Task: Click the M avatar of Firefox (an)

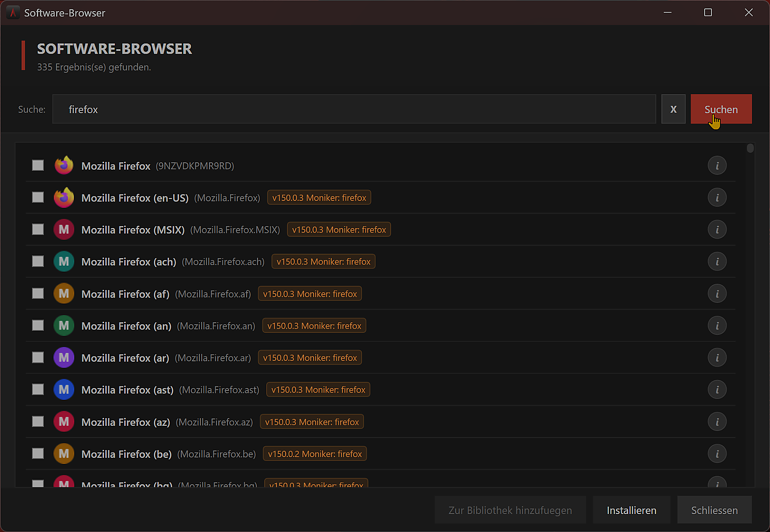Action: 64,326
